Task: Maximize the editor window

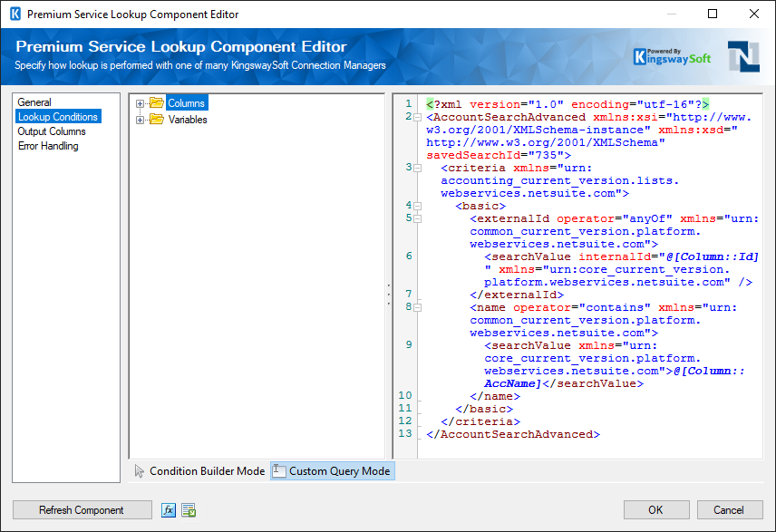Action: coord(713,14)
